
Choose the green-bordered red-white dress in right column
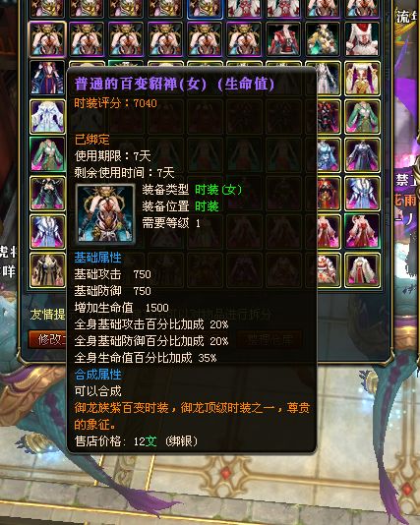pos(362,231)
